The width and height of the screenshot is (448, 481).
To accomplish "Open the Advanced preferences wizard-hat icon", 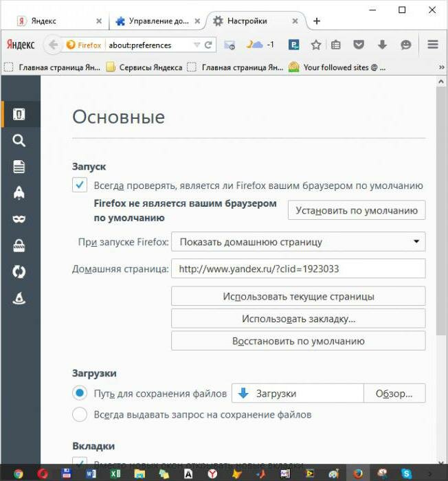I will click(19, 298).
